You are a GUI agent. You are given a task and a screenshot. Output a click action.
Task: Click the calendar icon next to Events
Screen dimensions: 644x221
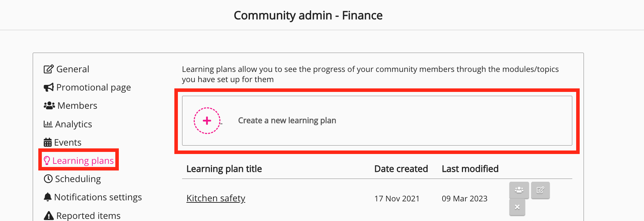tap(47, 142)
